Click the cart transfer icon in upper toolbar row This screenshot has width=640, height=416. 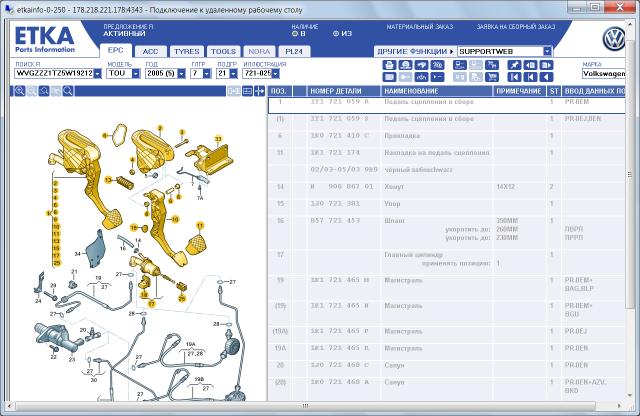pyautogui.click(x=492, y=65)
